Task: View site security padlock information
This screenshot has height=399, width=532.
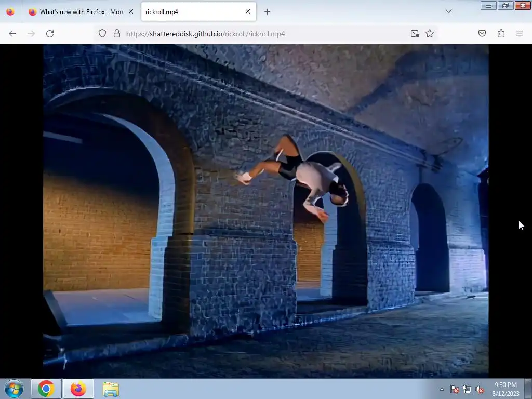Action: pos(117,33)
